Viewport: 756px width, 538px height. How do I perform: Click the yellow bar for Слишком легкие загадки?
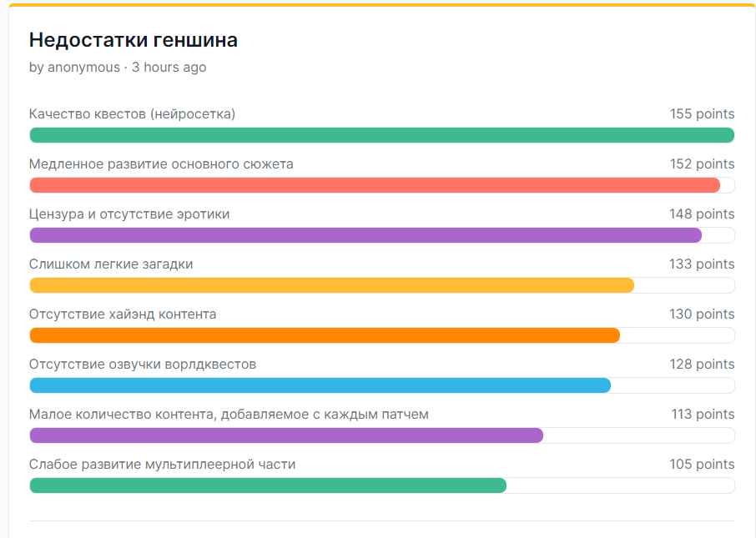[x=332, y=285]
